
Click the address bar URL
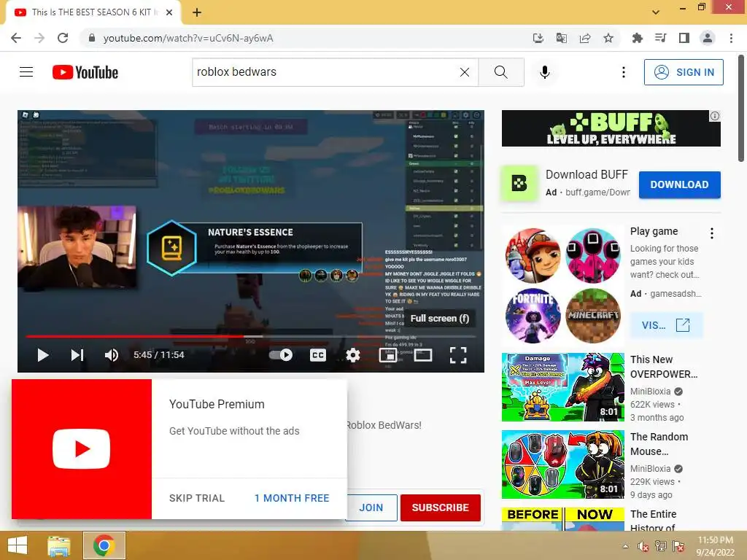188,38
